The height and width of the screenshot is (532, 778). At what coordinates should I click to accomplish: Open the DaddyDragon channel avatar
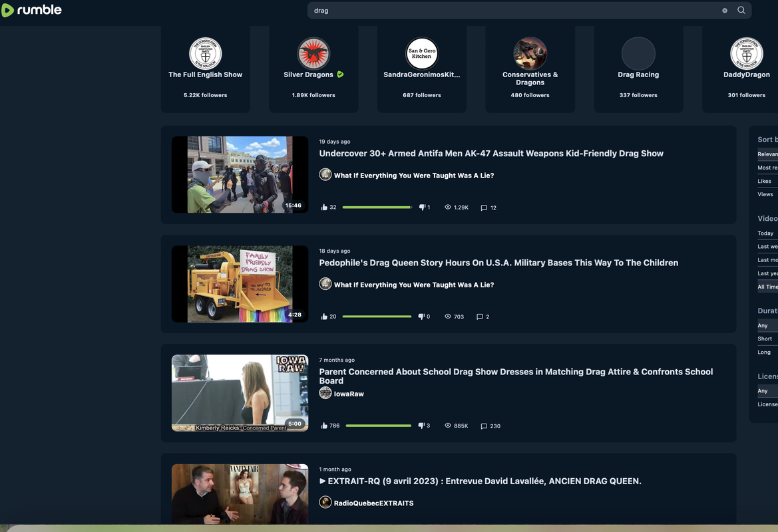click(746, 53)
